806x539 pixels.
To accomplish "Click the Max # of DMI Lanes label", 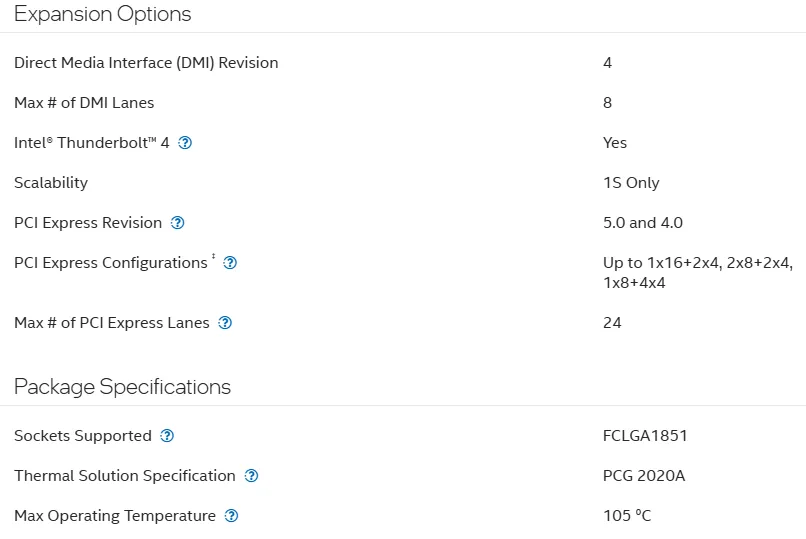I will (x=84, y=103).
